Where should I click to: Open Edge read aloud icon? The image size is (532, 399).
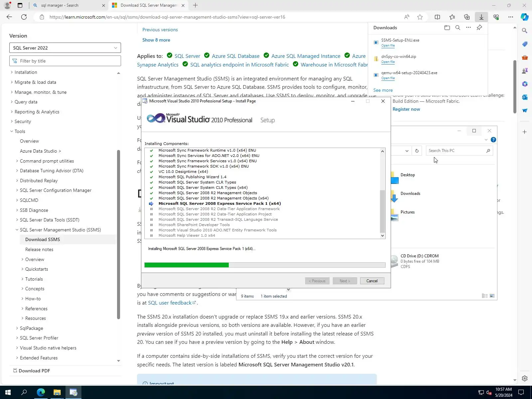click(407, 17)
